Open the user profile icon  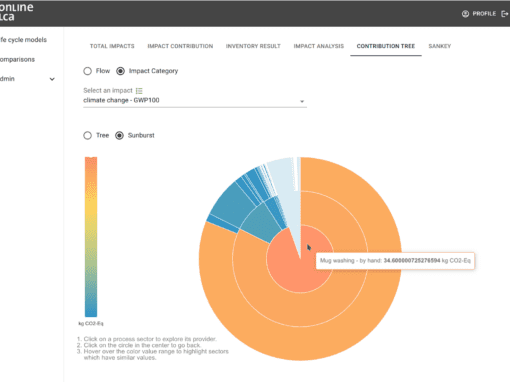point(465,14)
